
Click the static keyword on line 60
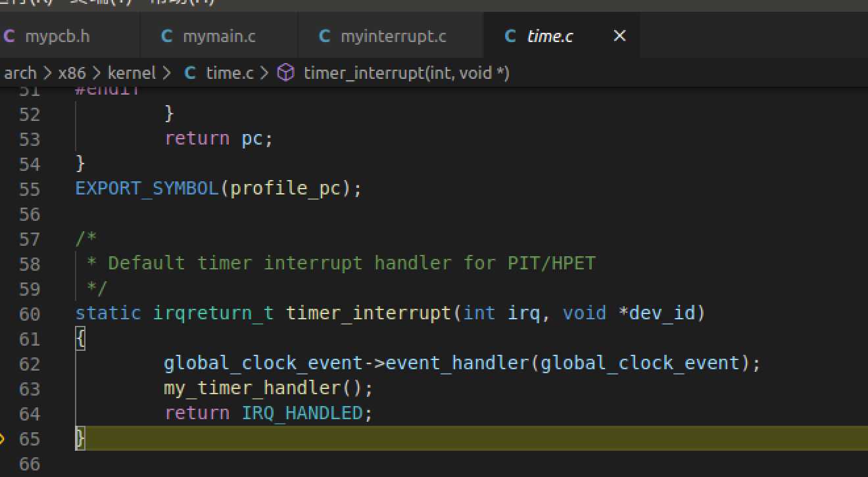pyautogui.click(x=108, y=313)
